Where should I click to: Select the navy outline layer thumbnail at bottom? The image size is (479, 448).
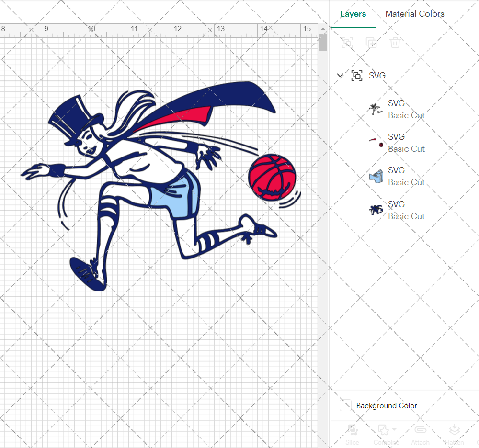(376, 210)
